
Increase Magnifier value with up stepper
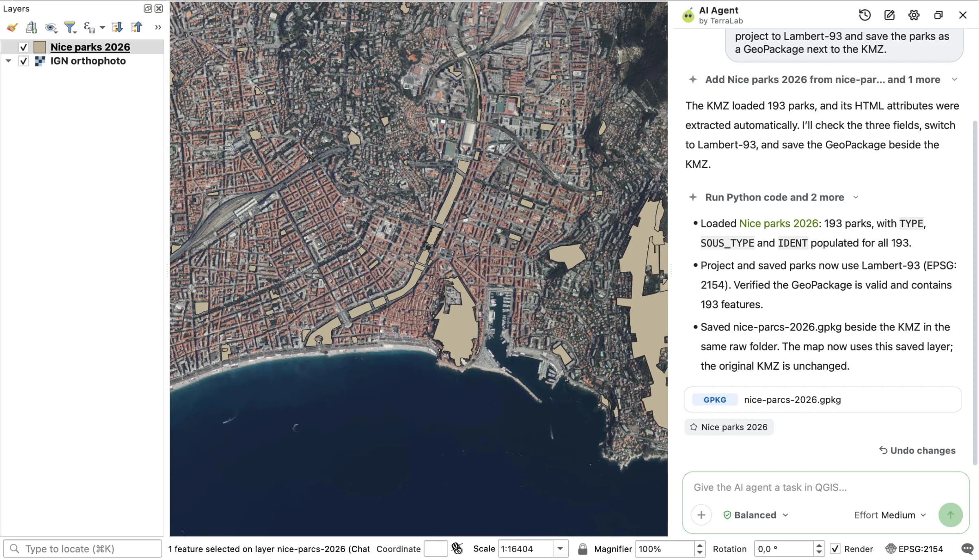point(700,545)
